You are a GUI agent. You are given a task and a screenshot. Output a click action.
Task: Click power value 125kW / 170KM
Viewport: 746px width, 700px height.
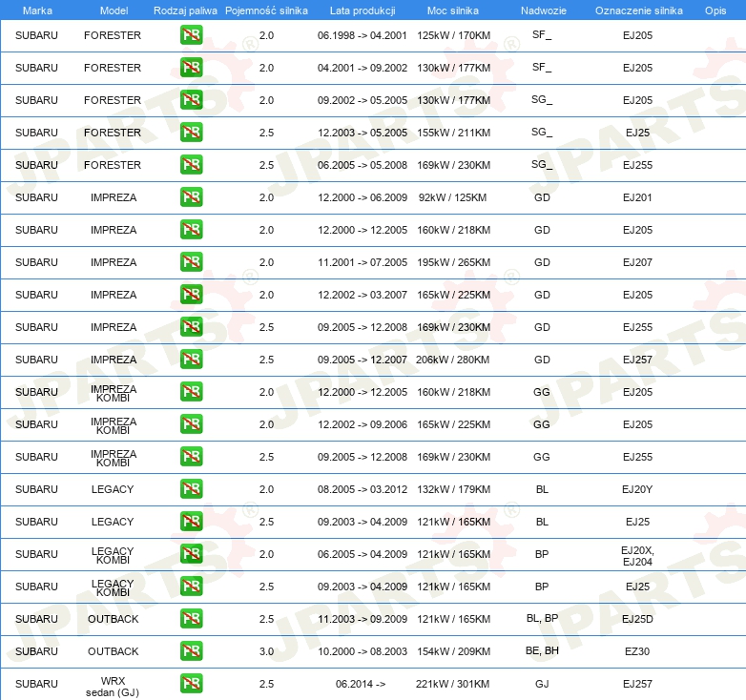click(453, 35)
